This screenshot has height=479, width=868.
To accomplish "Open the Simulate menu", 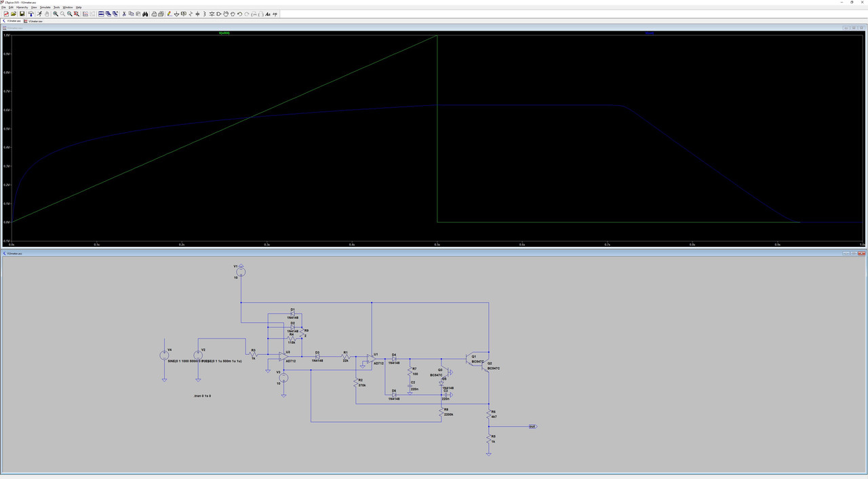I will [x=45, y=7].
